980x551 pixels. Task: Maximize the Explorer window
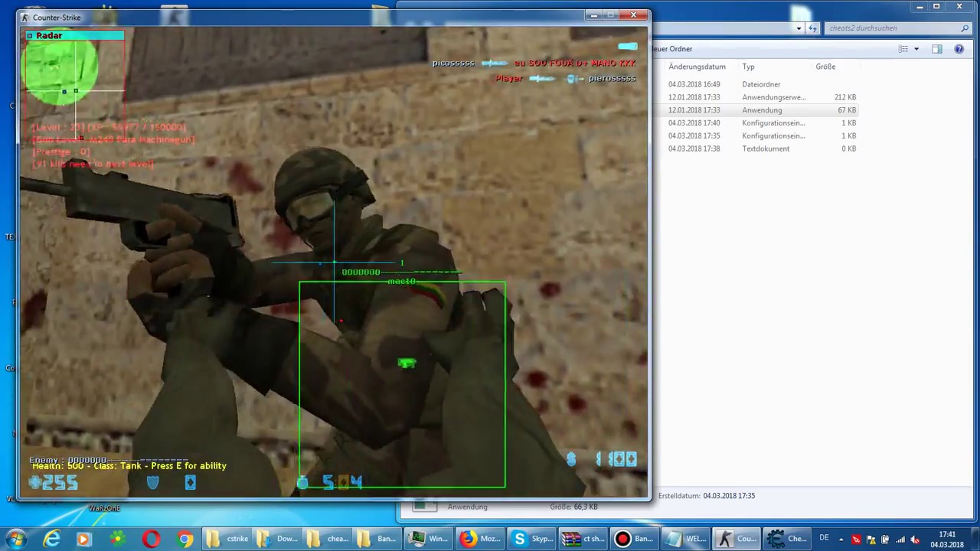tap(936, 7)
